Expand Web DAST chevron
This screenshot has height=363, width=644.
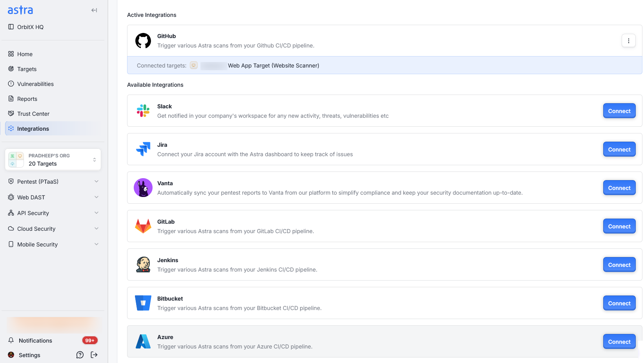(96, 197)
